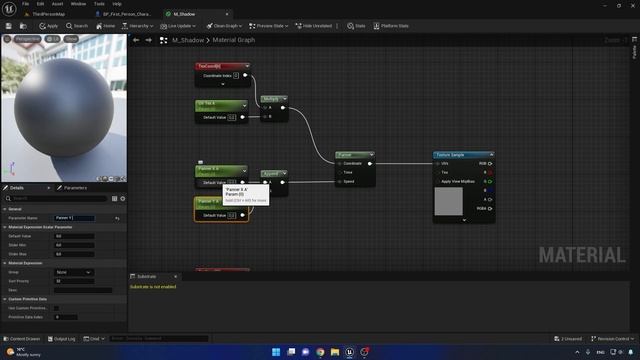The width and height of the screenshot is (640, 360).
Task: Click the Home toolbar button
Action: (105, 26)
